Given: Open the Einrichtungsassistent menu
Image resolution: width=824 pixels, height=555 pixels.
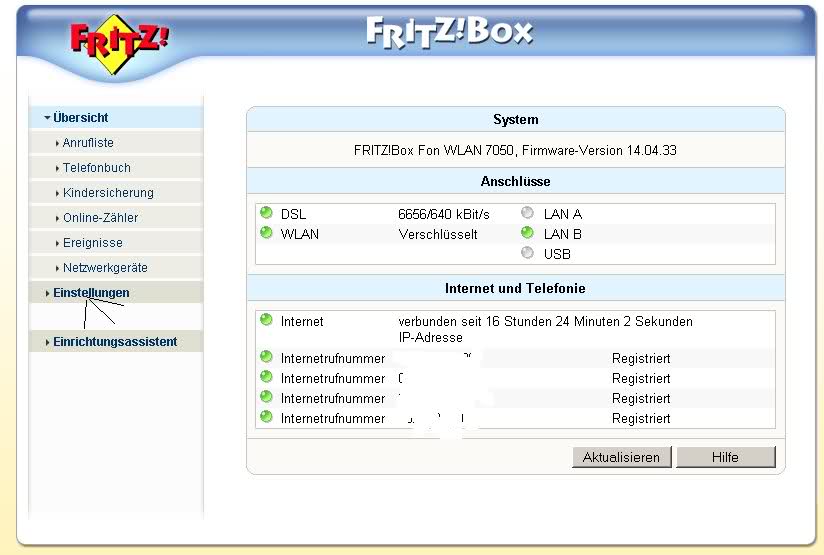Looking at the screenshot, I should 115,342.
